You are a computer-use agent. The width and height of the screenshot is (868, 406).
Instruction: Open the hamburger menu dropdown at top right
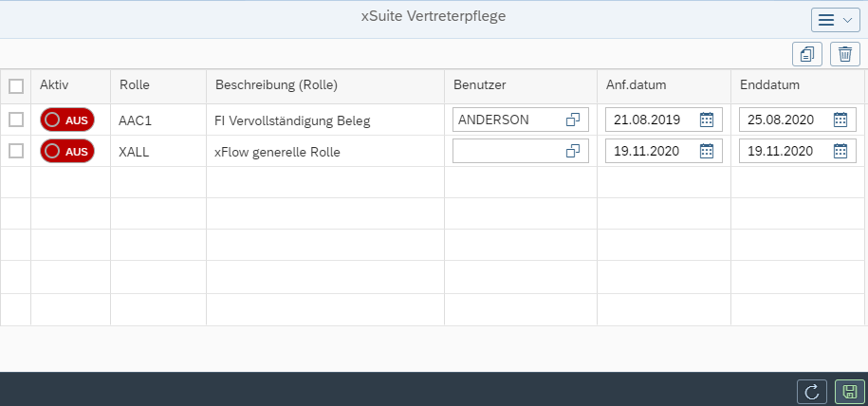tap(835, 20)
